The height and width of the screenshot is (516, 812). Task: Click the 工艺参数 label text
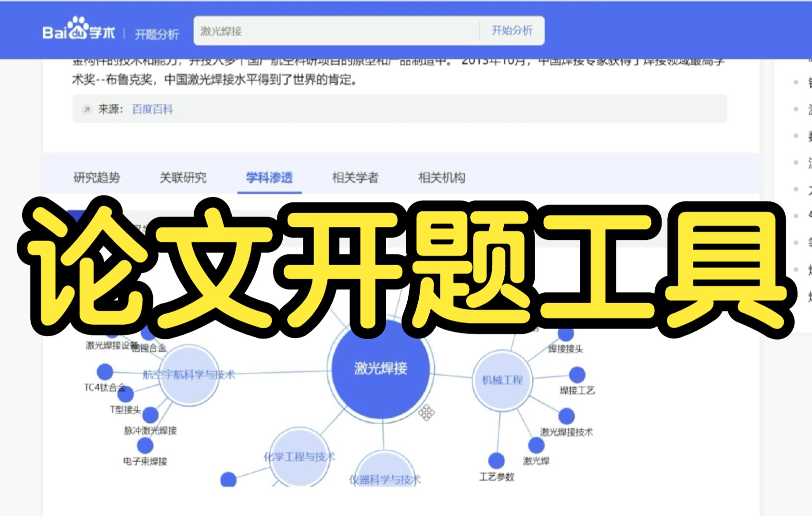tap(497, 477)
